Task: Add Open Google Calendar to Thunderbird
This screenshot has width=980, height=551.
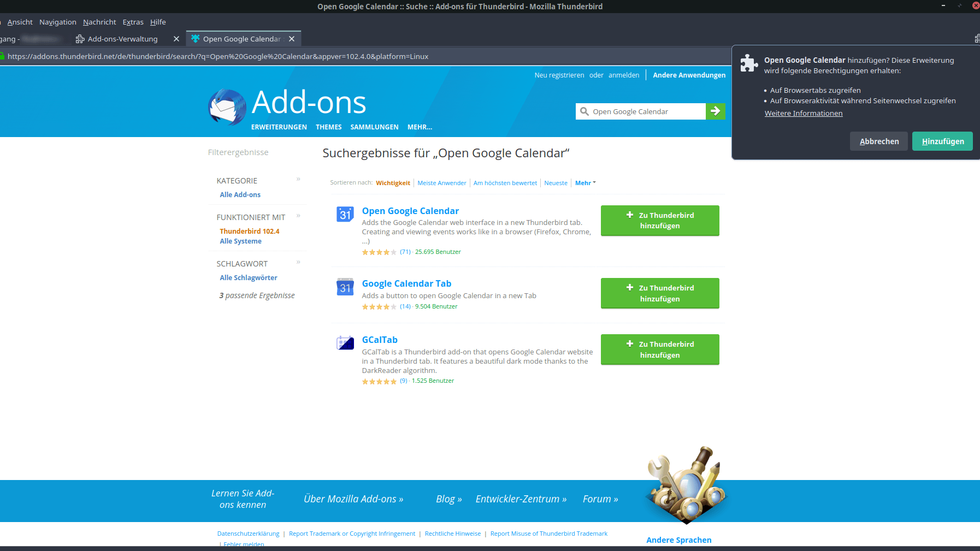Action: pyautogui.click(x=660, y=221)
